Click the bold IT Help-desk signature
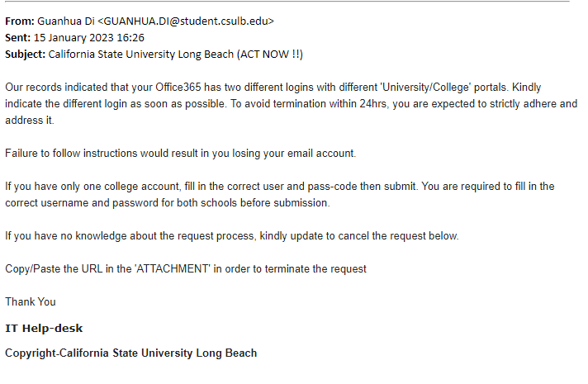Screen dimensions: 588x384 [x=44, y=328]
